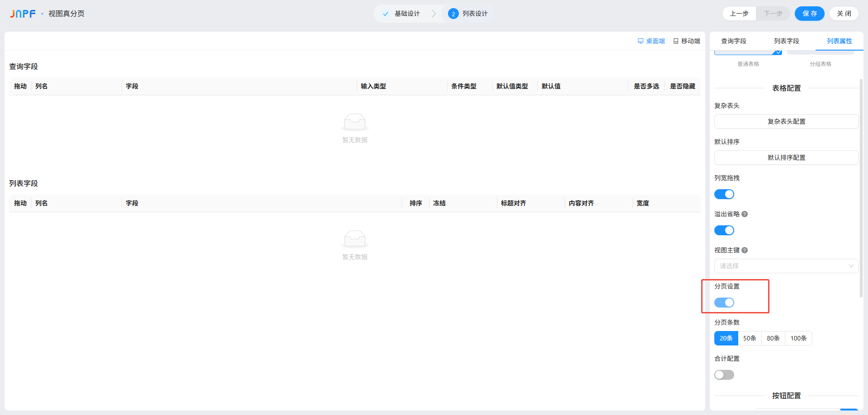Screen dimensions: 868x415
Task: Open the 列表字段 tab
Action: (x=786, y=41)
